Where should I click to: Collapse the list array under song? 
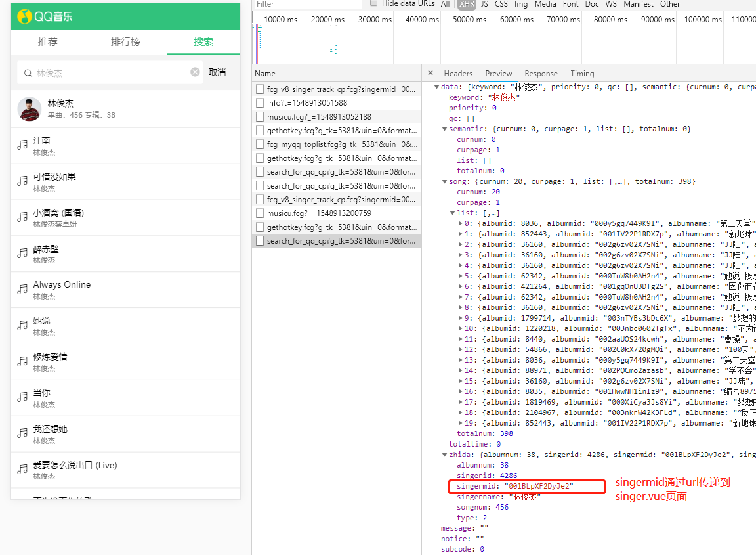[x=452, y=213]
